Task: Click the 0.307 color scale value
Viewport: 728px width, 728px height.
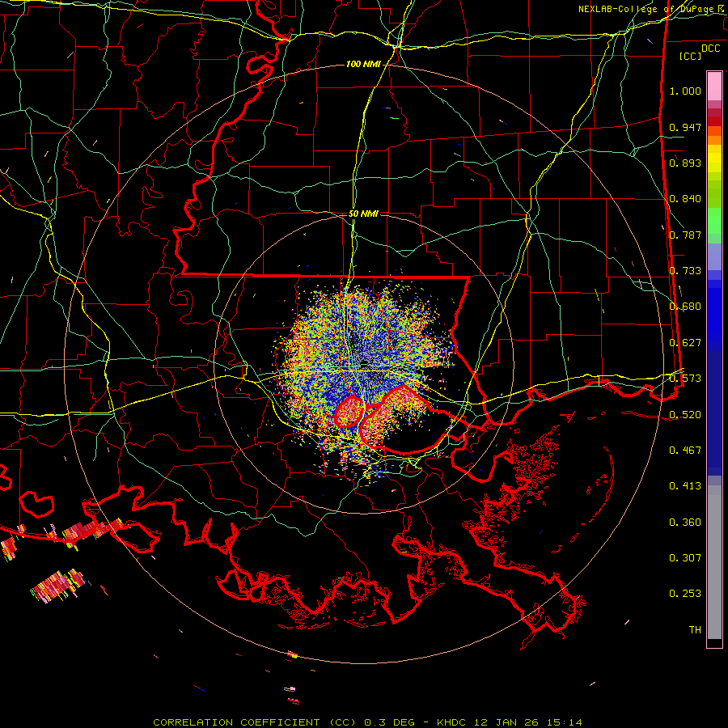Action: (685, 557)
